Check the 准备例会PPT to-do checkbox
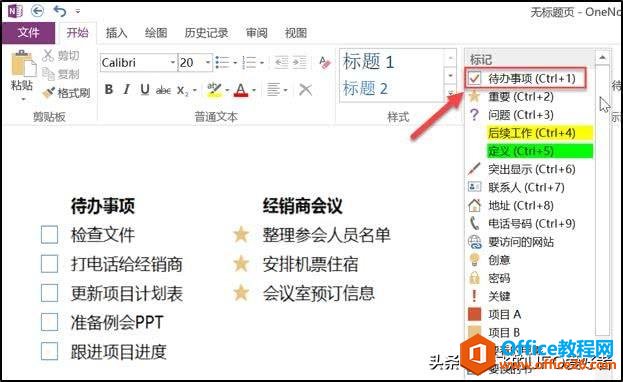 pos(49,322)
